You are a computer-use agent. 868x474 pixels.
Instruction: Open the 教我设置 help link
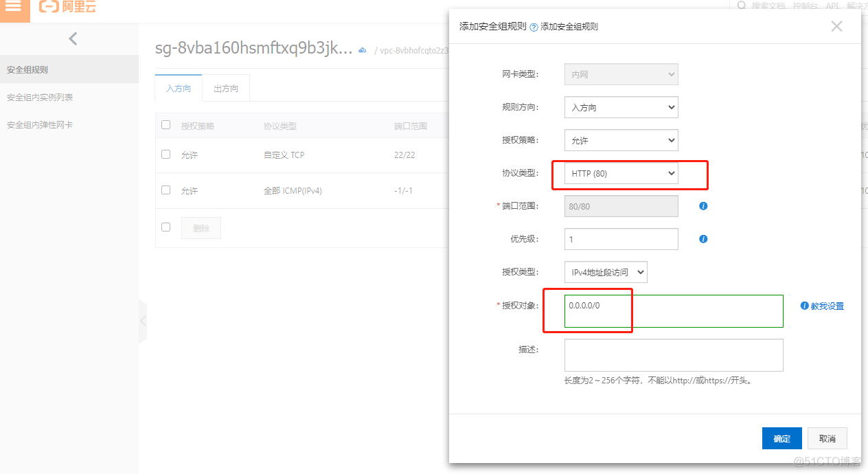(827, 306)
